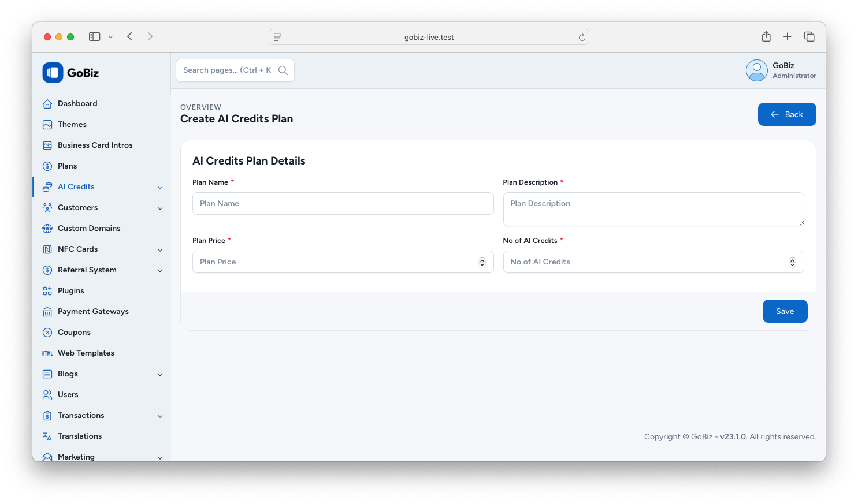Click the Custom Domains globe icon
The image size is (858, 504).
click(47, 229)
